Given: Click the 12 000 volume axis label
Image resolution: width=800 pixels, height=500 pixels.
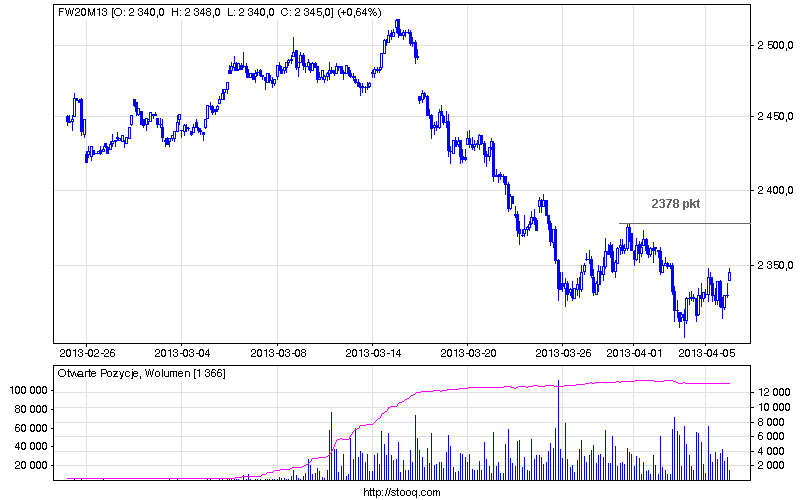Looking at the screenshot, I should tap(773, 392).
